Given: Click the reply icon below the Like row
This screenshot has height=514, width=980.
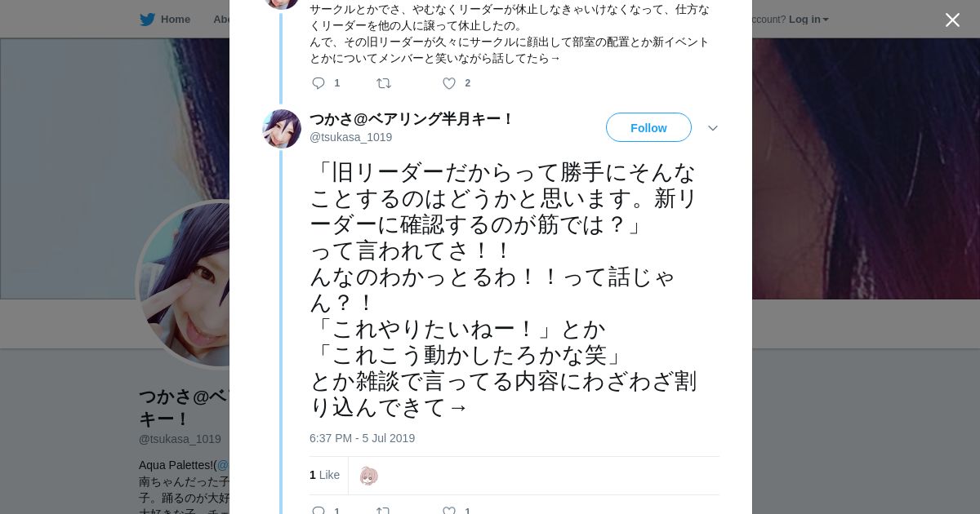Looking at the screenshot, I should (x=318, y=510).
